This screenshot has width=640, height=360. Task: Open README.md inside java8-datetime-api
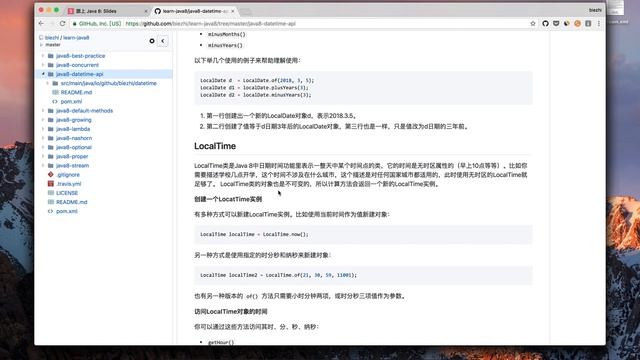(x=76, y=92)
